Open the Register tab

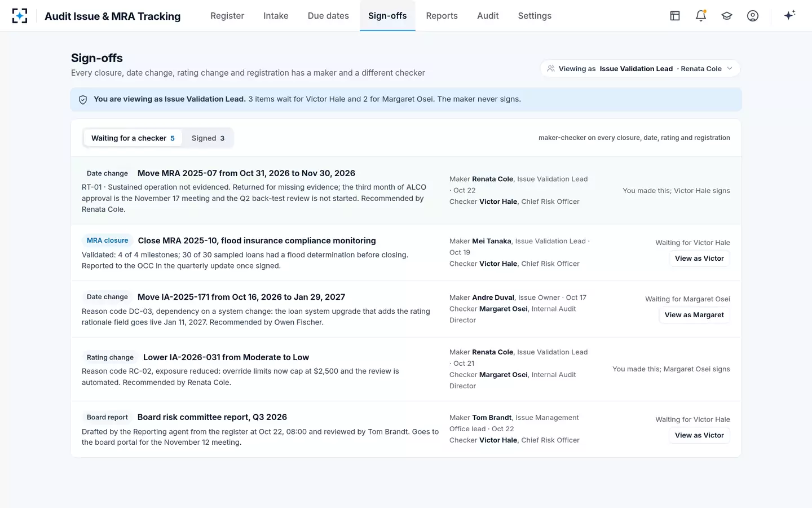pyautogui.click(x=227, y=16)
